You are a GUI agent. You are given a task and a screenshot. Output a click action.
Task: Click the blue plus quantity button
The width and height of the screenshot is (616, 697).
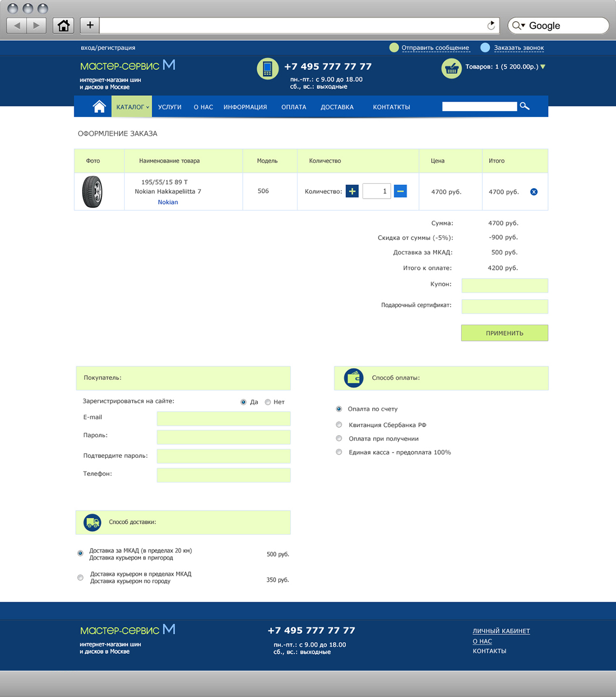[352, 191]
